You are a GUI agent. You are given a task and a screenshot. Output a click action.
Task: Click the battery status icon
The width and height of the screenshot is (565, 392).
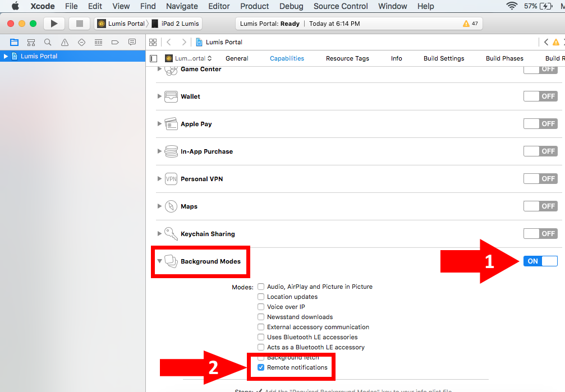[x=546, y=6]
